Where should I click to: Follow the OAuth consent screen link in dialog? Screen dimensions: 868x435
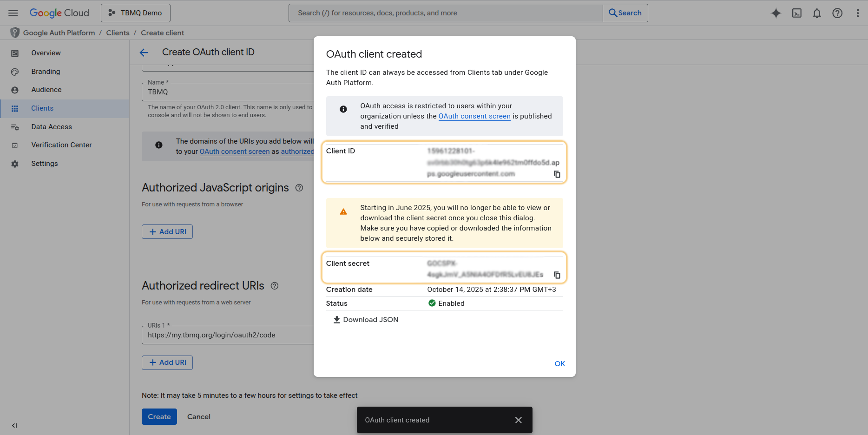(x=474, y=116)
